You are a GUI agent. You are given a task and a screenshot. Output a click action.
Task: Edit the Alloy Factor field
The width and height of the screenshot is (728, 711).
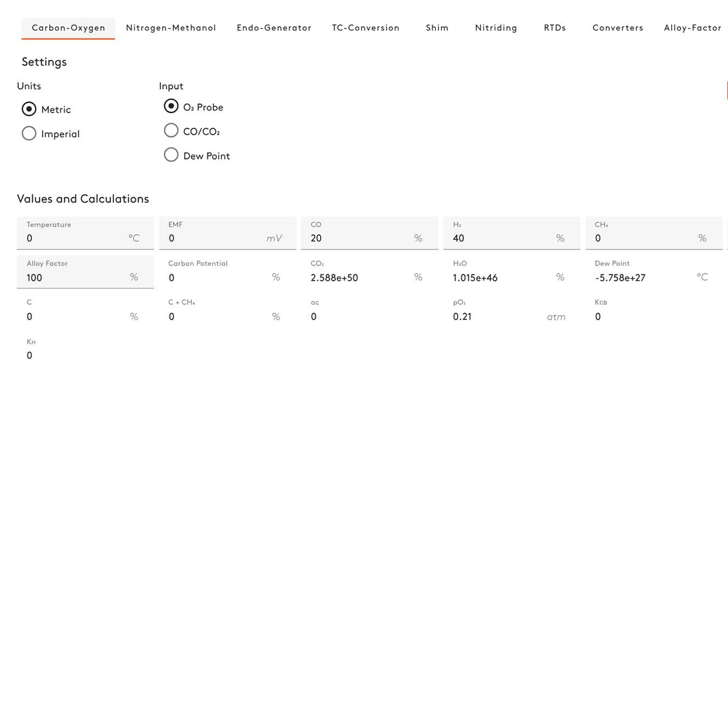coord(74,277)
